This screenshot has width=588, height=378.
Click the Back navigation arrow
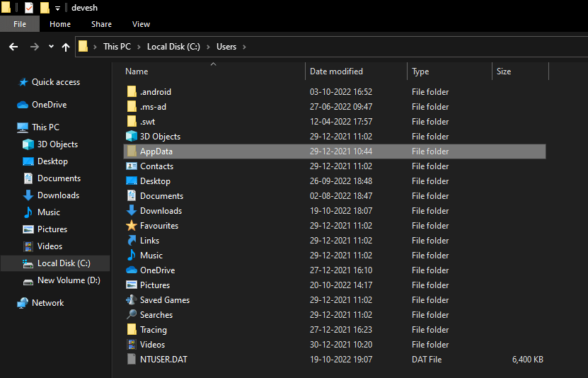click(x=13, y=47)
